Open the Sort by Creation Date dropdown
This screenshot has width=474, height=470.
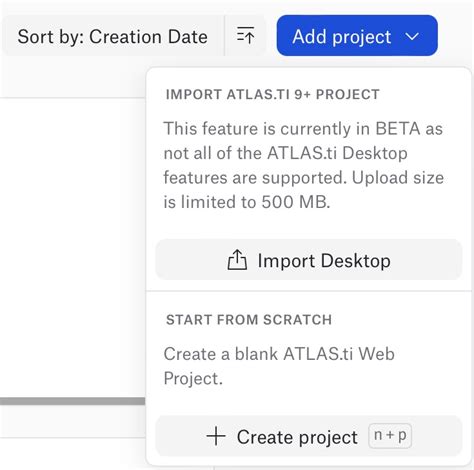pos(113,36)
